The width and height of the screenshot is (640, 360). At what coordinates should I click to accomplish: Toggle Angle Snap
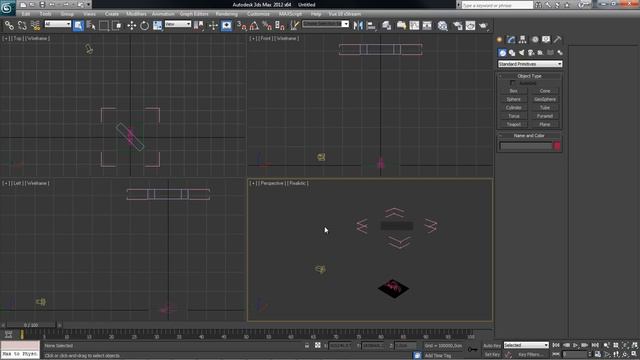tap(254, 26)
